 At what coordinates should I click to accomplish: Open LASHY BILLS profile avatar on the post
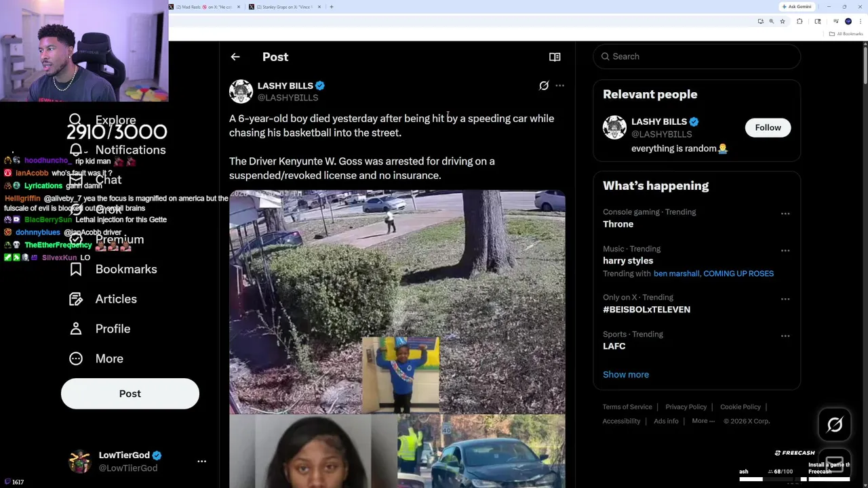pos(241,91)
